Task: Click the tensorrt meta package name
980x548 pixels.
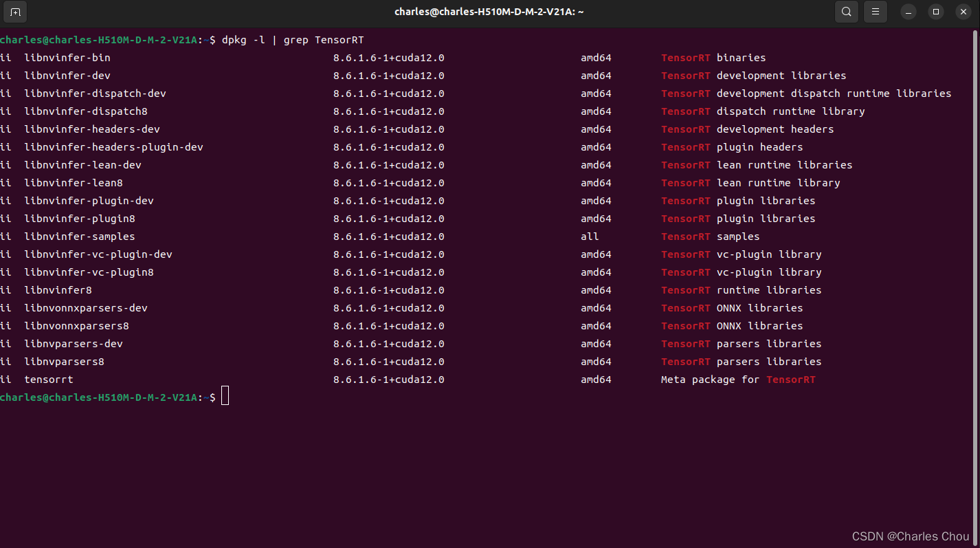Action: (x=49, y=380)
